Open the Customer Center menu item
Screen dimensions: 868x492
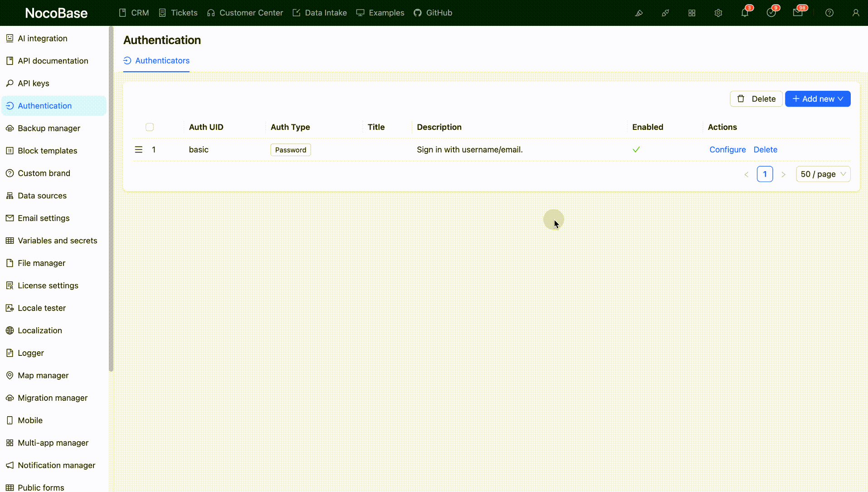[245, 12]
